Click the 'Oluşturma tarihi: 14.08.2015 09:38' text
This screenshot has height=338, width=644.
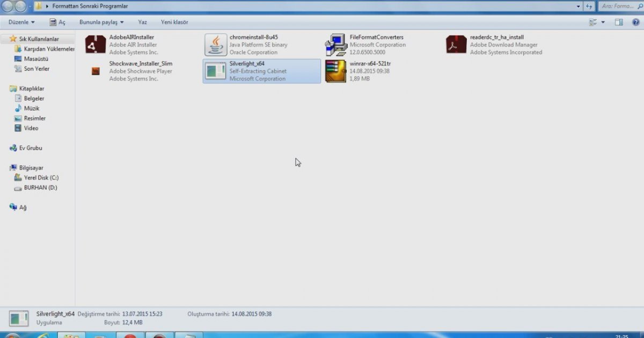pos(230,314)
